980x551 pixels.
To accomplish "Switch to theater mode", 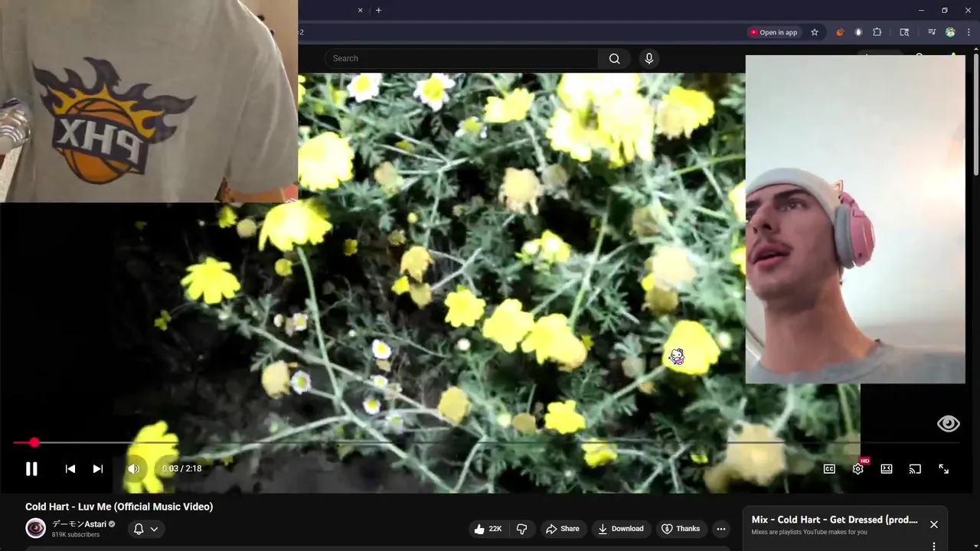I will pyautogui.click(x=887, y=469).
